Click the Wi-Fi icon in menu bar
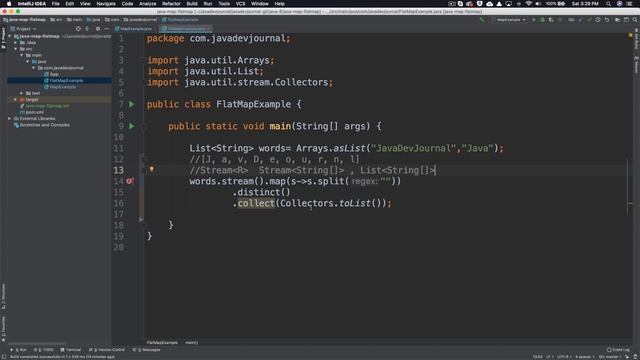Viewport: 640px width, 360px height. point(529,4)
